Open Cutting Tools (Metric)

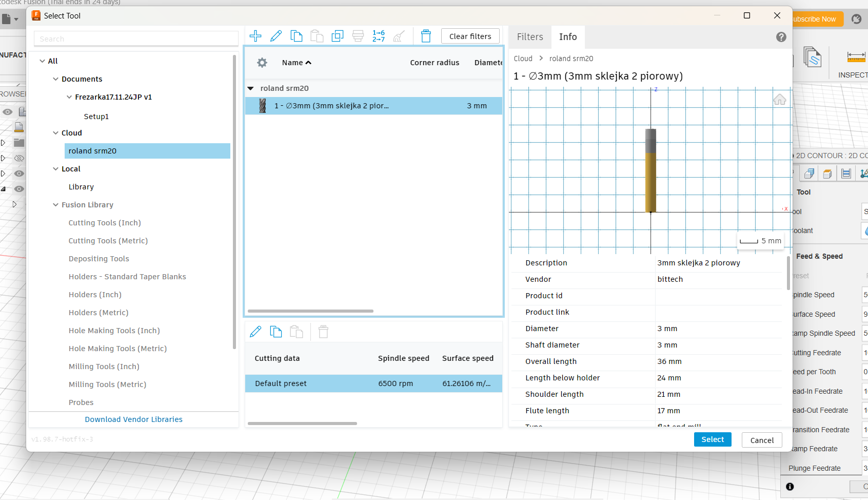[x=108, y=241]
